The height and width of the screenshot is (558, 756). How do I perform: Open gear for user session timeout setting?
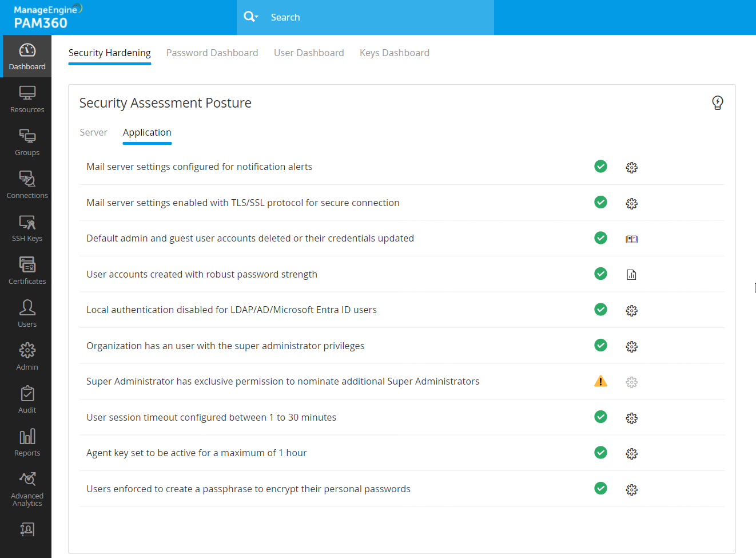coord(631,418)
